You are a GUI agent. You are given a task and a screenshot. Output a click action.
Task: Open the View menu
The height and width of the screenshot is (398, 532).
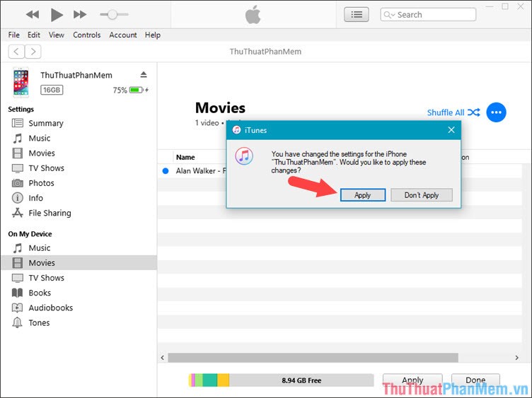[57, 35]
